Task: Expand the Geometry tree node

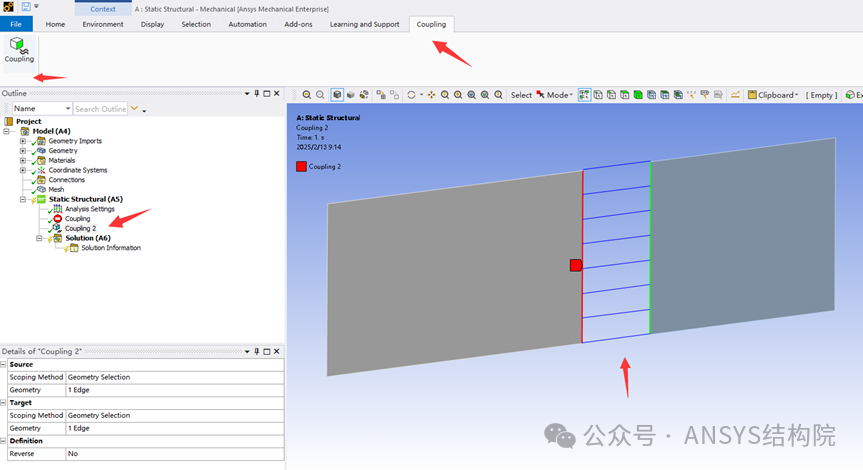Action: coord(23,150)
